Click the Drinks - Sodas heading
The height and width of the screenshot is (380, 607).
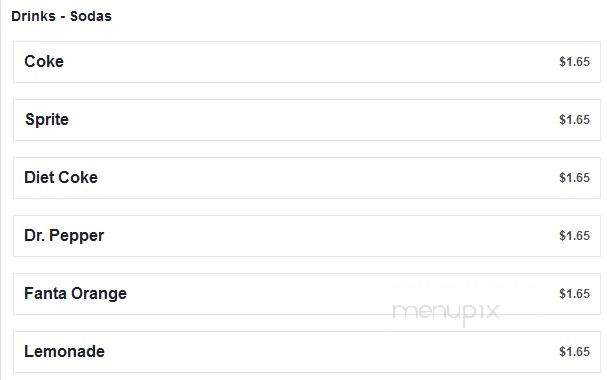61,16
